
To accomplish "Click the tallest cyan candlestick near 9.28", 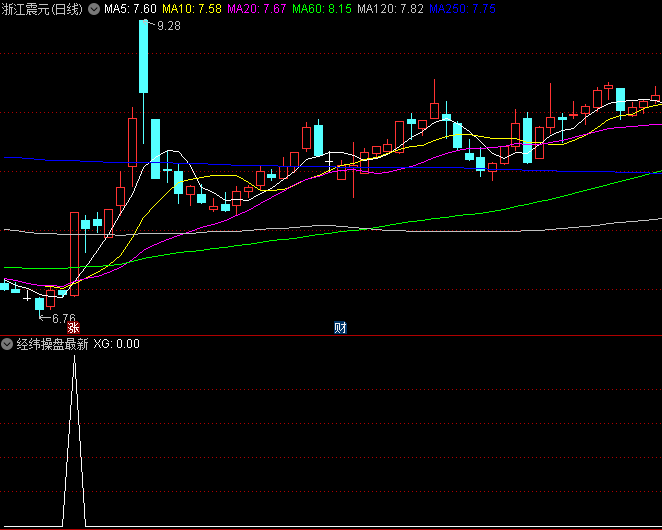I will tap(144, 55).
